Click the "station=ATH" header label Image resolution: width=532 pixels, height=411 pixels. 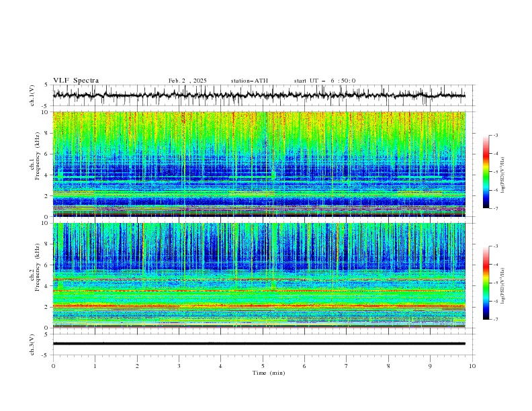click(x=249, y=81)
